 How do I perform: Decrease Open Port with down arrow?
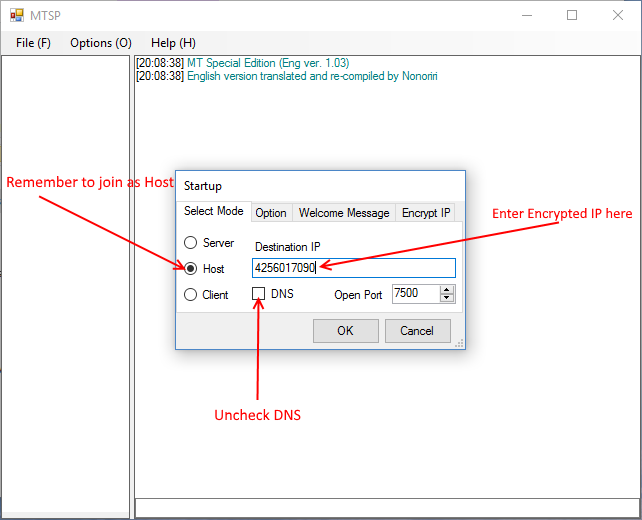447,298
